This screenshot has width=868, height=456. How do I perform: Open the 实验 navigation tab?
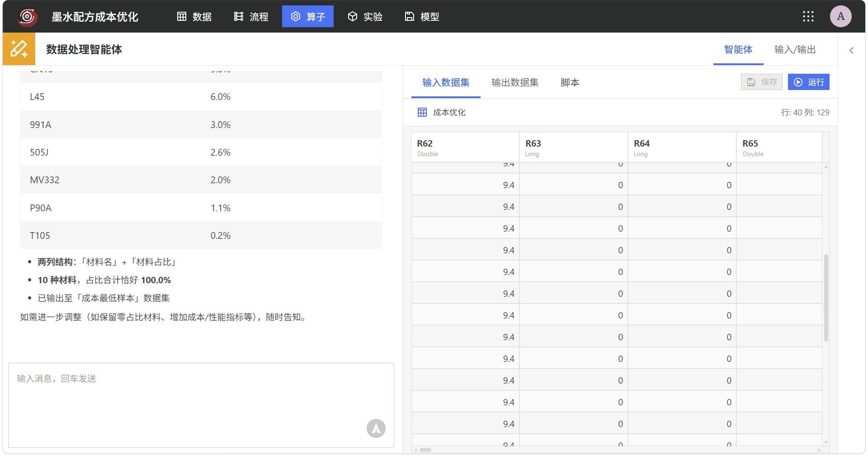pyautogui.click(x=365, y=17)
